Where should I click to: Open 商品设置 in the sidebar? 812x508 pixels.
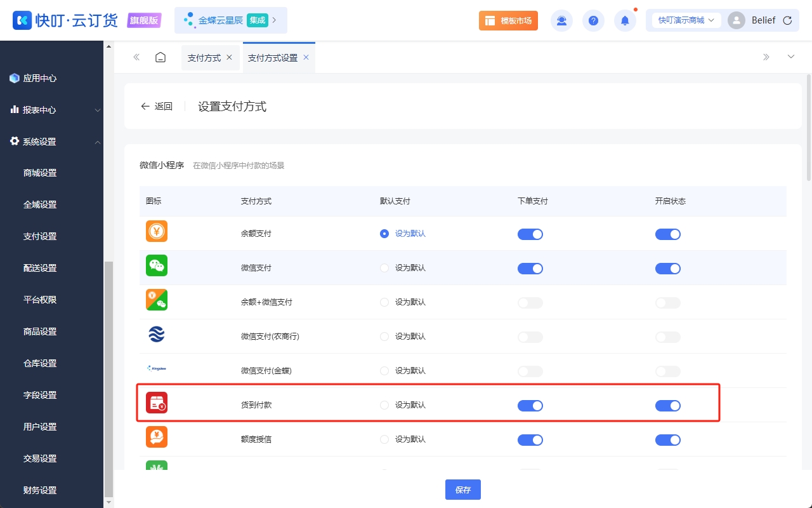pyautogui.click(x=40, y=331)
